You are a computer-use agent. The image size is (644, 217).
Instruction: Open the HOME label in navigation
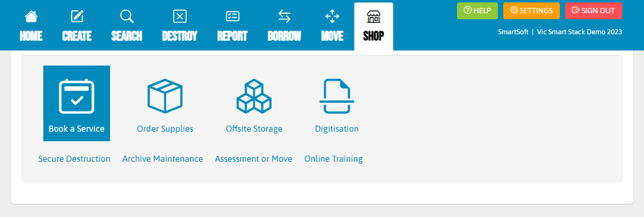point(31,36)
